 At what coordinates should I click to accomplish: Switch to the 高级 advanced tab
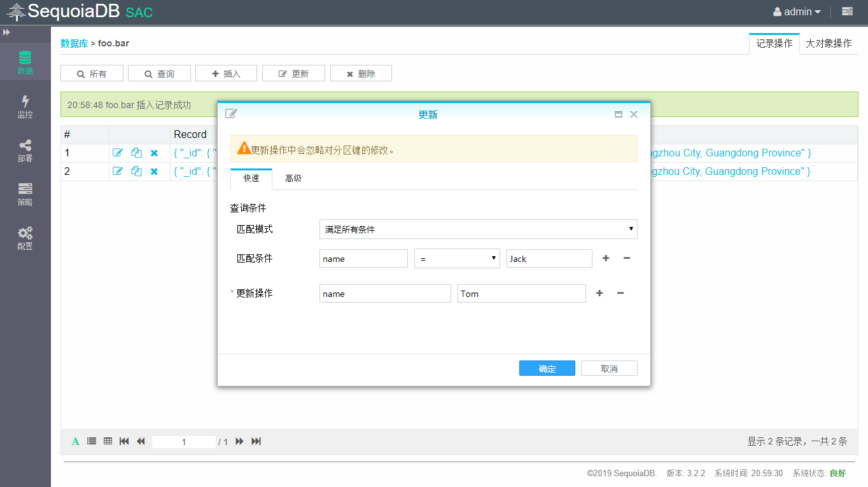(x=293, y=179)
